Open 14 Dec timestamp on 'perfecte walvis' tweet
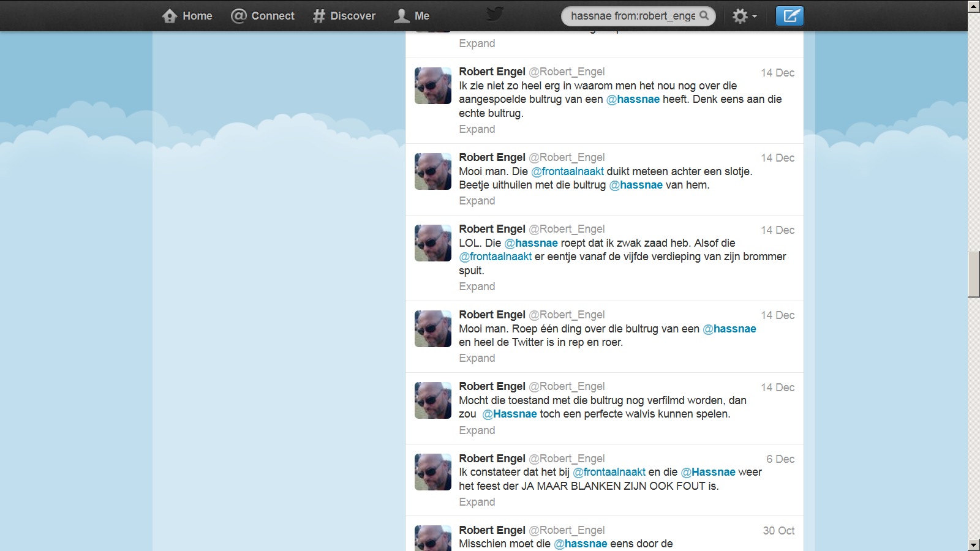 tap(778, 388)
